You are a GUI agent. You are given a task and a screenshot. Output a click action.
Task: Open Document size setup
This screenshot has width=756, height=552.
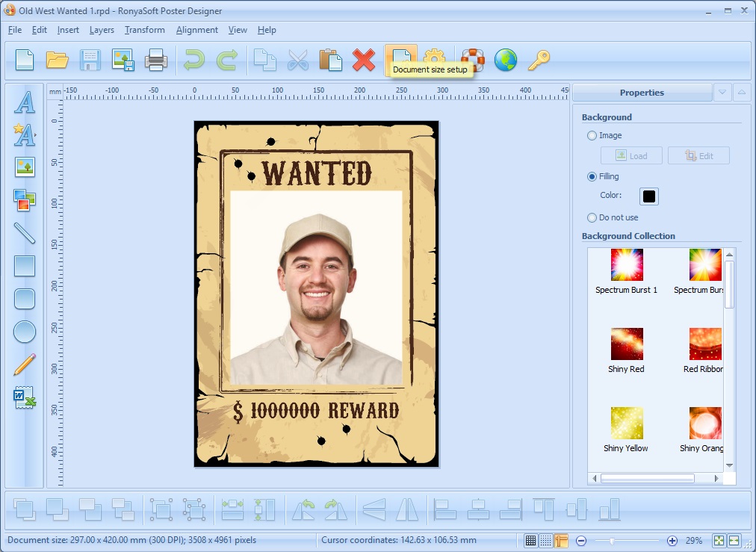coord(400,61)
